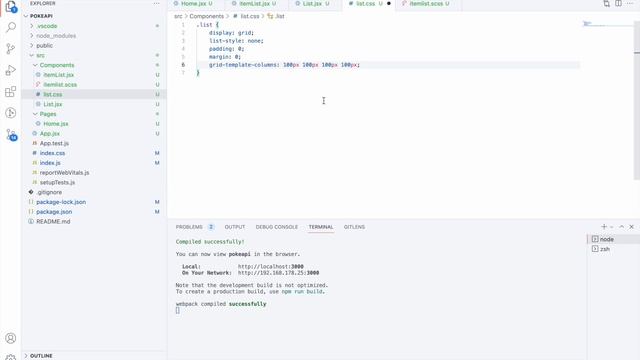Click src in the breadcrumb
640x360 pixels.
(178, 16)
